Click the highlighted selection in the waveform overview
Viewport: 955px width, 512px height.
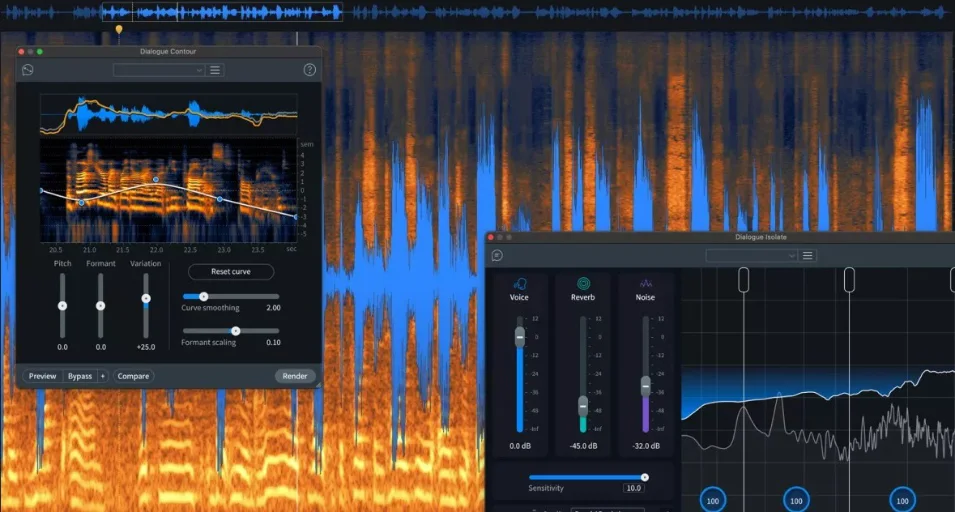click(222, 12)
